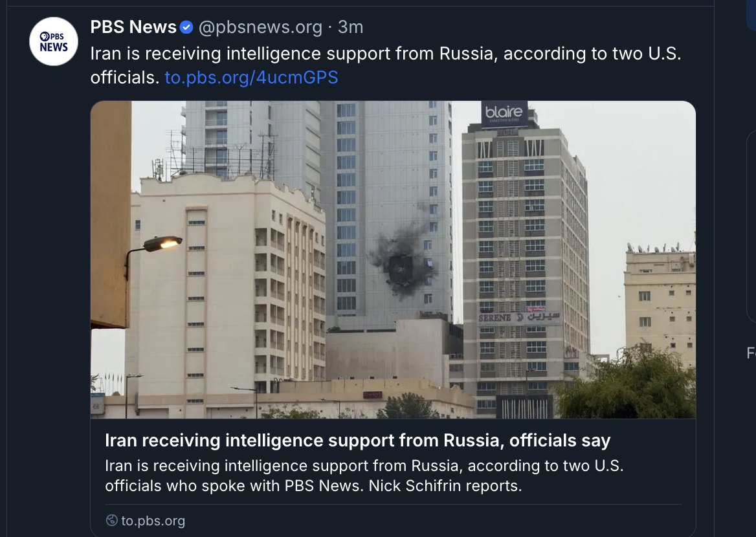
Task: Open the article preview photo
Action: pos(393,259)
